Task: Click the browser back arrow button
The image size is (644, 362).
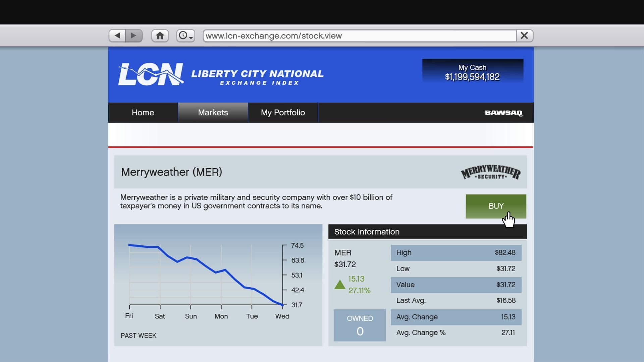Action: click(117, 36)
